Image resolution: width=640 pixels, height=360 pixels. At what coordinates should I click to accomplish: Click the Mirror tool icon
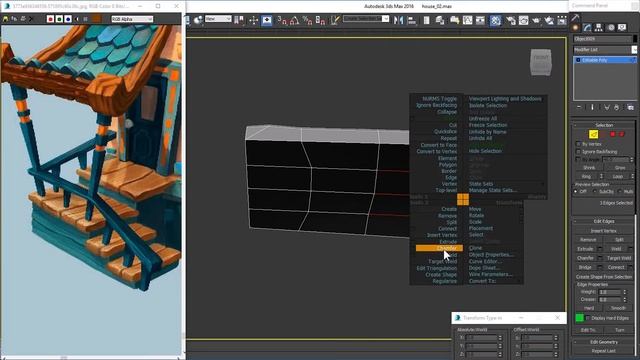pyautogui.click(x=398, y=20)
